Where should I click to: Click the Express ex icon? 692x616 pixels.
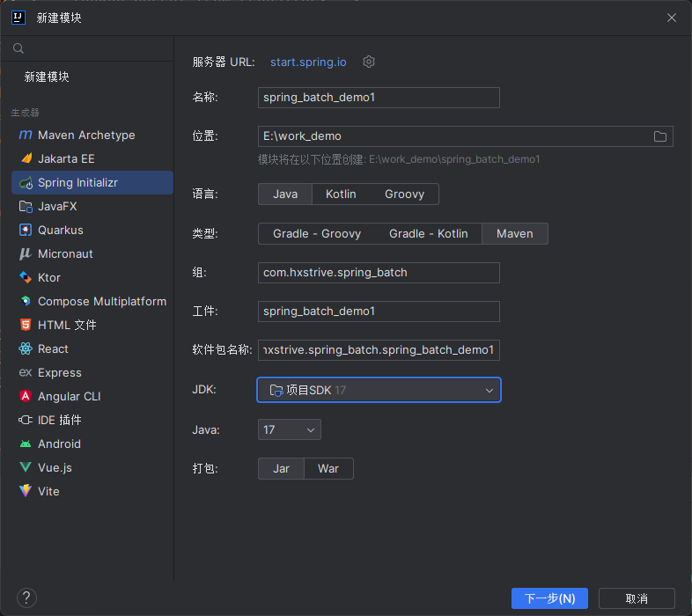pyautogui.click(x=26, y=372)
